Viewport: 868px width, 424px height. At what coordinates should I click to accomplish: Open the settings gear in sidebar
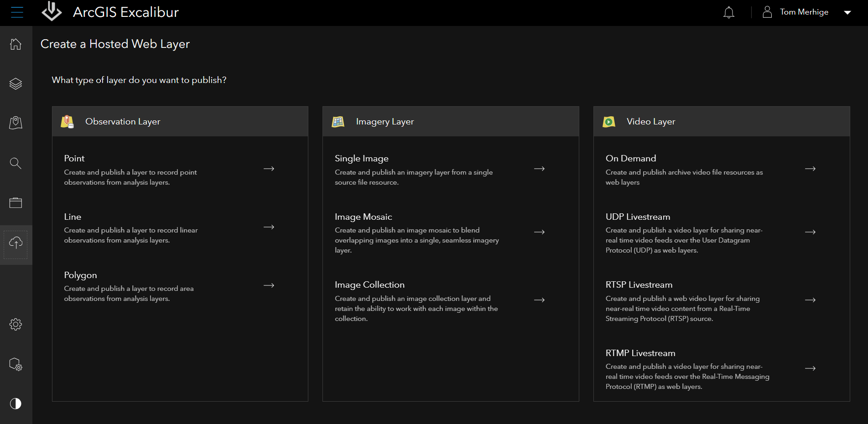click(x=16, y=325)
